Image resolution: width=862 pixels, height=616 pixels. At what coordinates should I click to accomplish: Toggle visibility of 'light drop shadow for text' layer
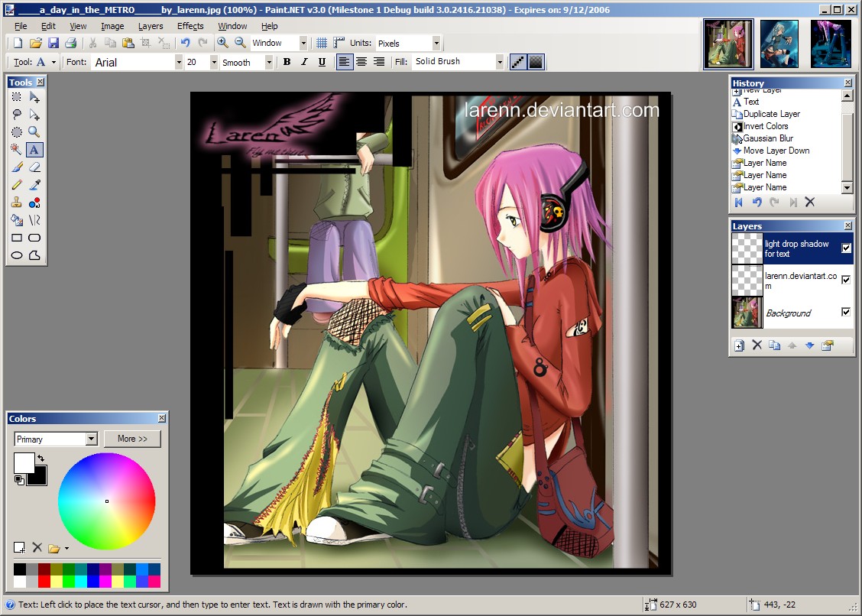point(847,248)
